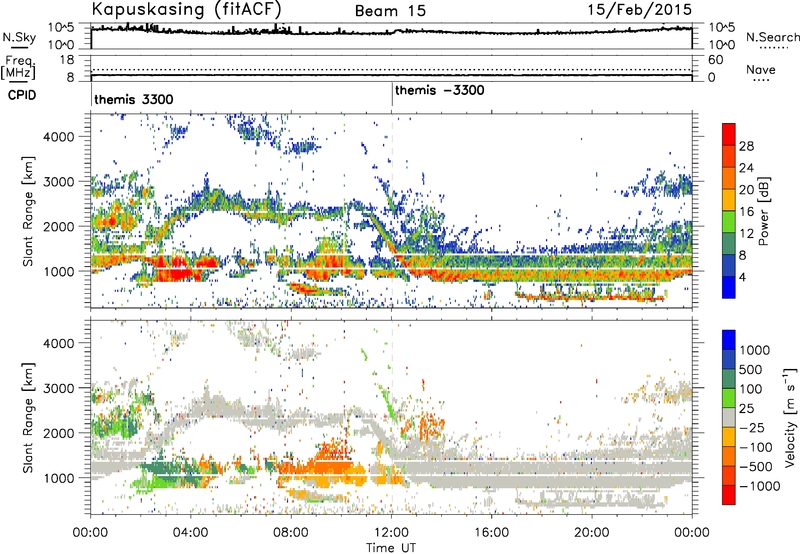Viewport: 800px width, 554px height.
Task: Click the 'Time UT' axis title
Action: click(x=391, y=548)
